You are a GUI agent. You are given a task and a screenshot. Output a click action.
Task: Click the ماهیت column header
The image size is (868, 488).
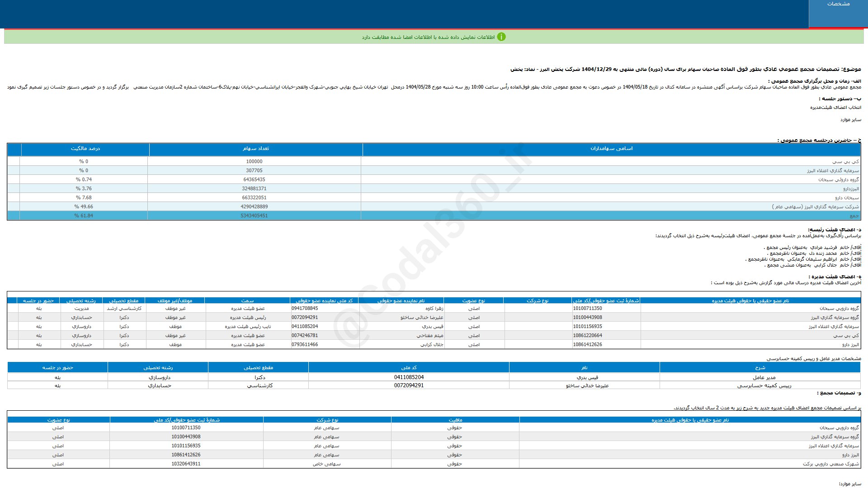coord(455,420)
